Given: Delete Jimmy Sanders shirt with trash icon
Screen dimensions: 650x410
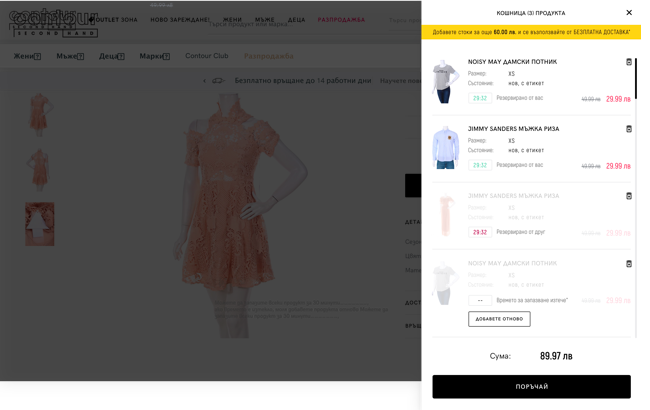Looking at the screenshot, I should click(628, 129).
